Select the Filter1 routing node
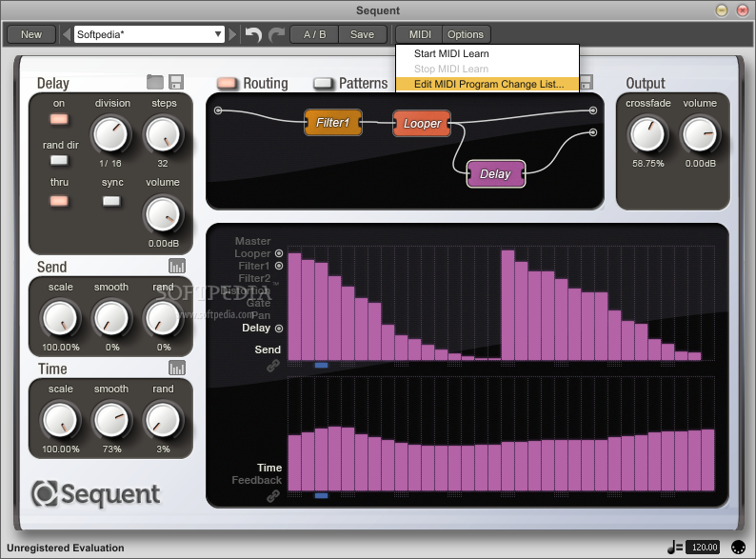Viewport: 756px width, 559px height. point(332,123)
